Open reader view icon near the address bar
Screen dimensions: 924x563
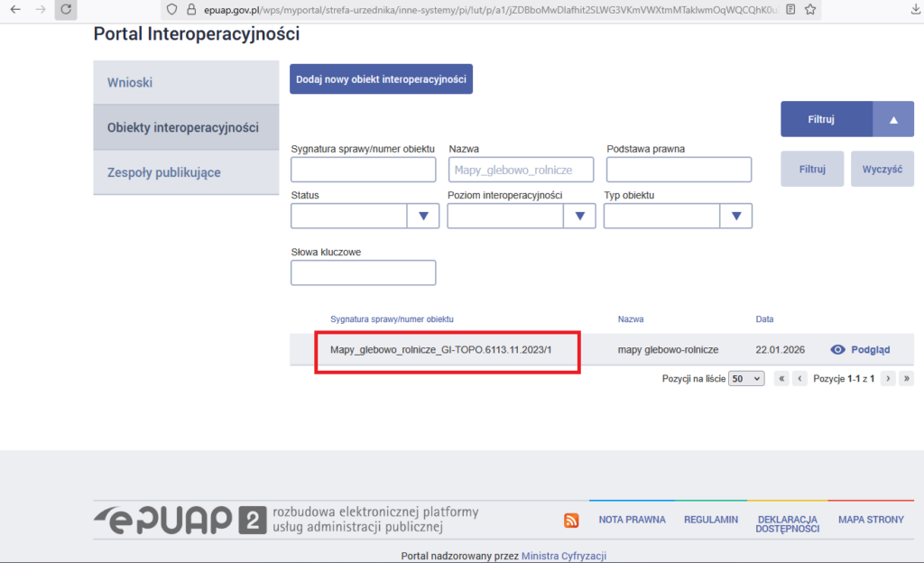point(791,11)
